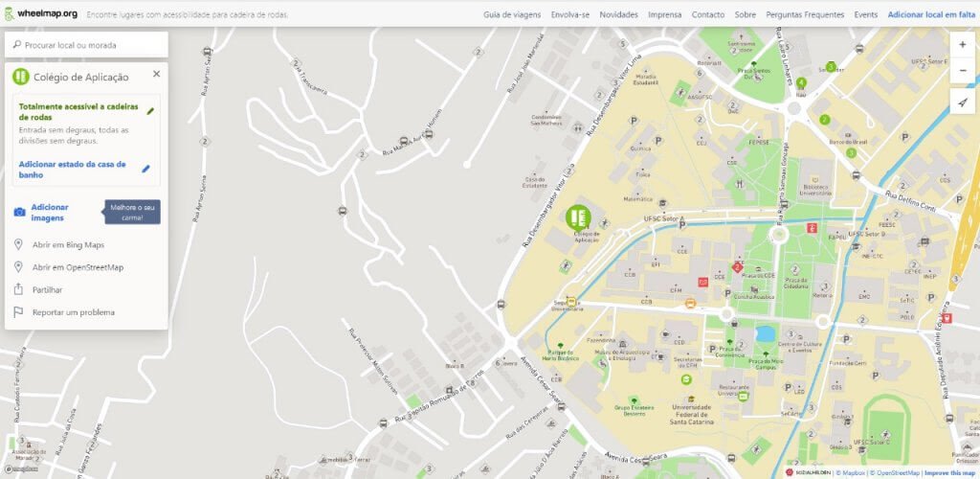Open Perguntas Frequentes
980x479 pixels.
click(805, 14)
